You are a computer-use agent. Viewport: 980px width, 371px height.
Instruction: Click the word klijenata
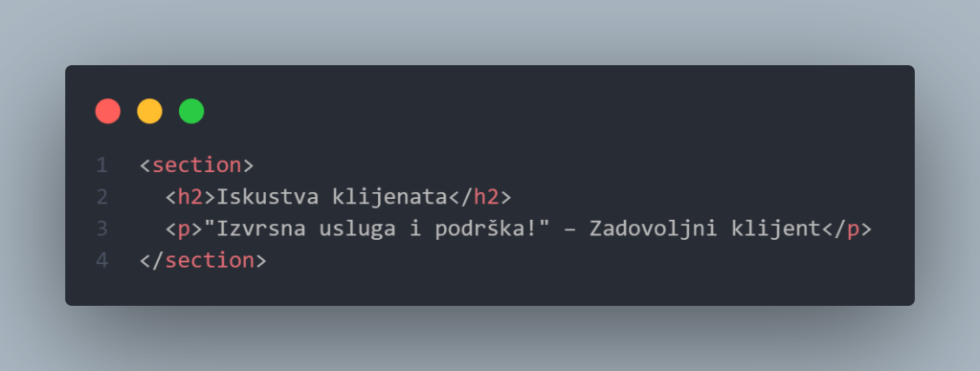(x=390, y=197)
